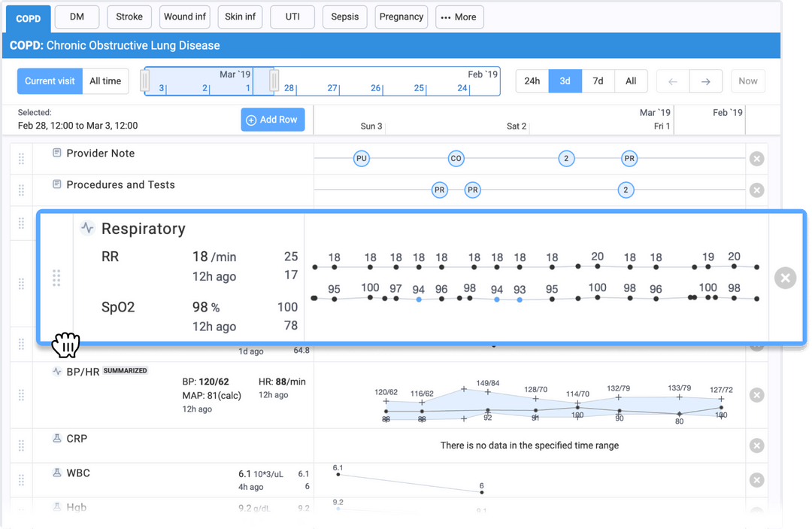The width and height of the screenshot is (812, 529).
Task: Click the Respiratory waveform icon
Action: click(x=86, y=228)
